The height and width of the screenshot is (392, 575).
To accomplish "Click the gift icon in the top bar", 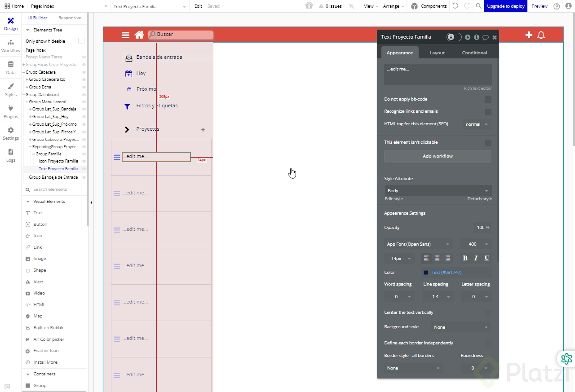I will click(x=309, y=6).
